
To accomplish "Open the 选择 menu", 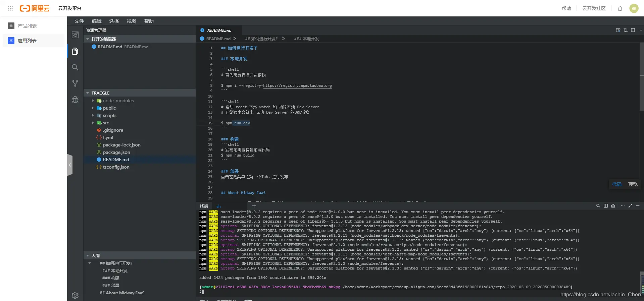I will pos(114,21).
